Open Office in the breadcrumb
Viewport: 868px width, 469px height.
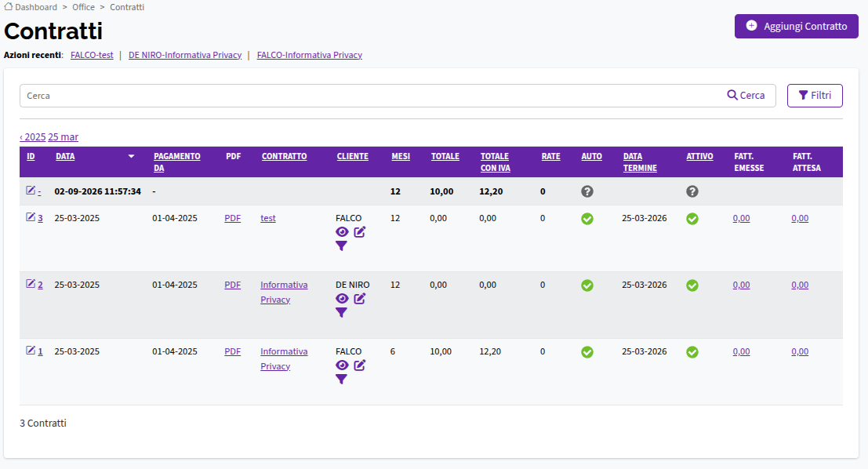click(84, 7)
